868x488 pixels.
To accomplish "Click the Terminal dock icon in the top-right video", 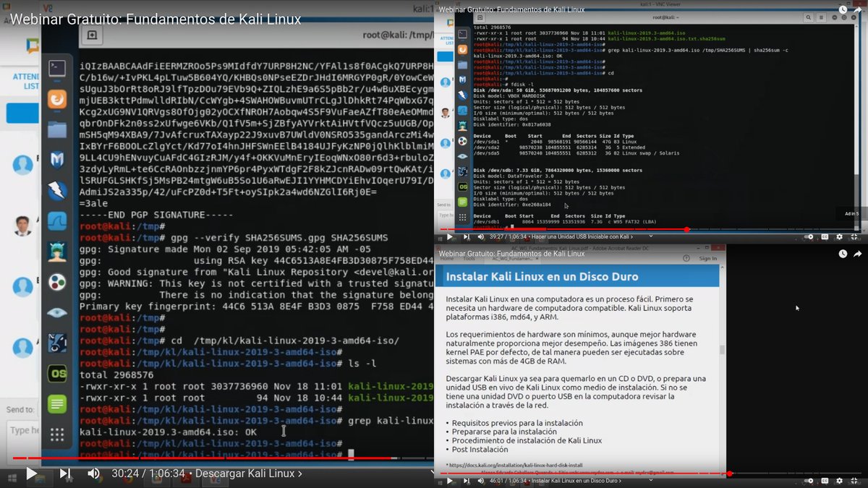I will (x=463, y=34).
